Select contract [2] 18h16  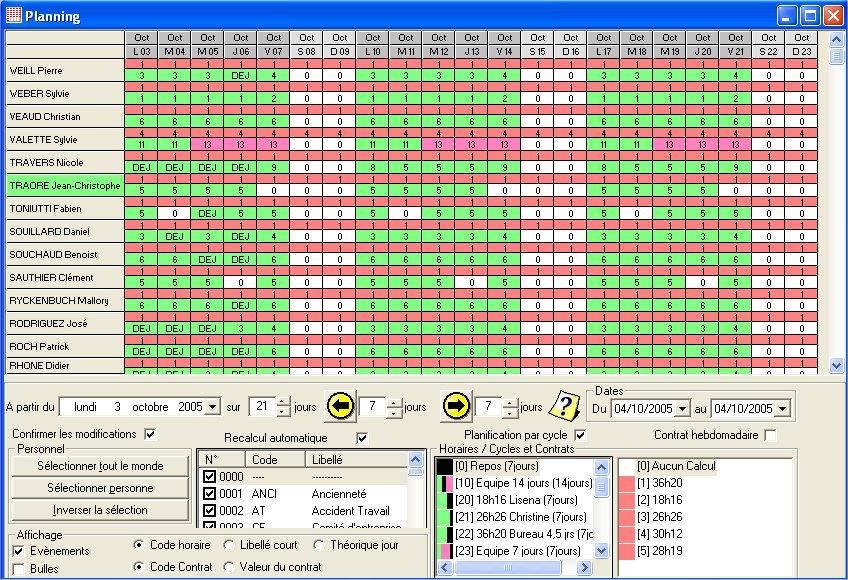coord(659,500)
